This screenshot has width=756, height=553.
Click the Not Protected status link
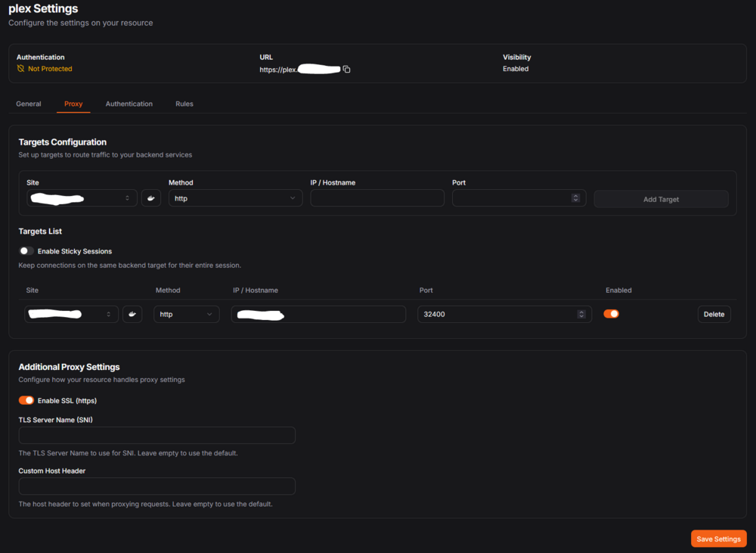click(x=50, y=69)
